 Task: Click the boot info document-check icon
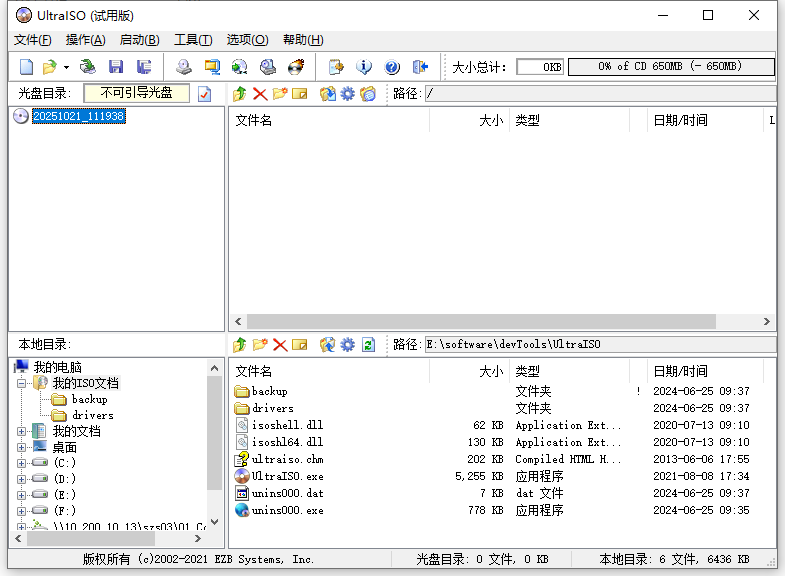click(205, 94)
